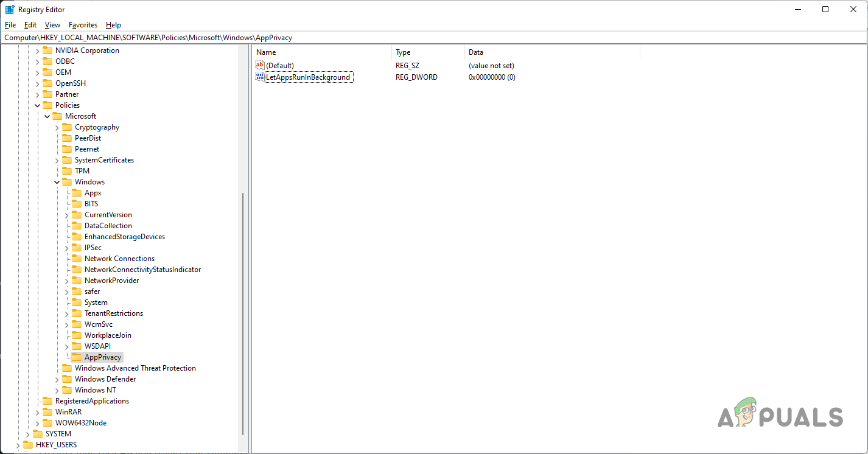The width and height of the screenshot is (868, 454).
Task: Click the OpenSSH folder icon
Action: pyautogui.click(x=47, y=83)
